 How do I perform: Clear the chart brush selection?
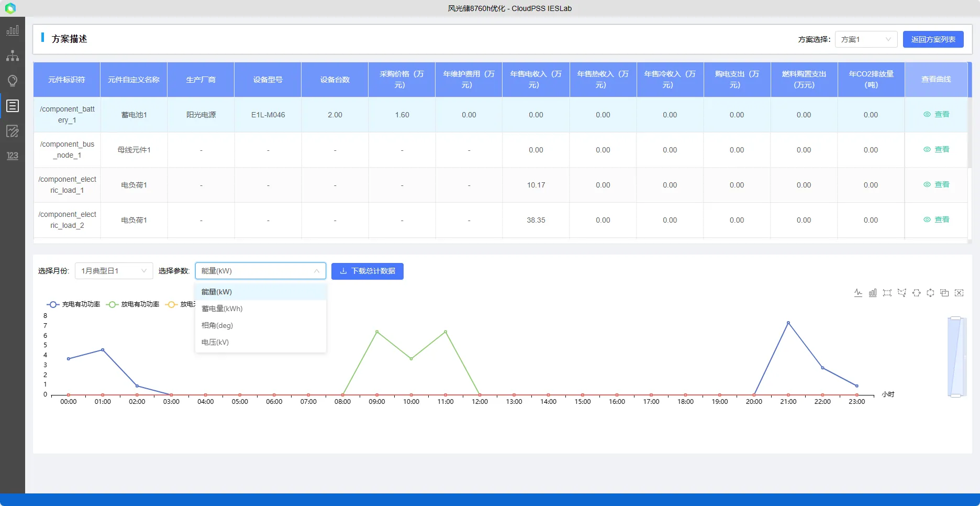coord(959,293)
